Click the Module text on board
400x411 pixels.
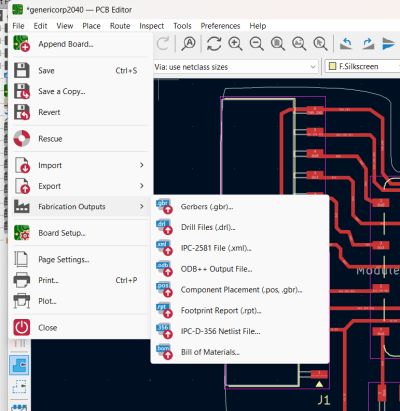(x=378, y=270)
